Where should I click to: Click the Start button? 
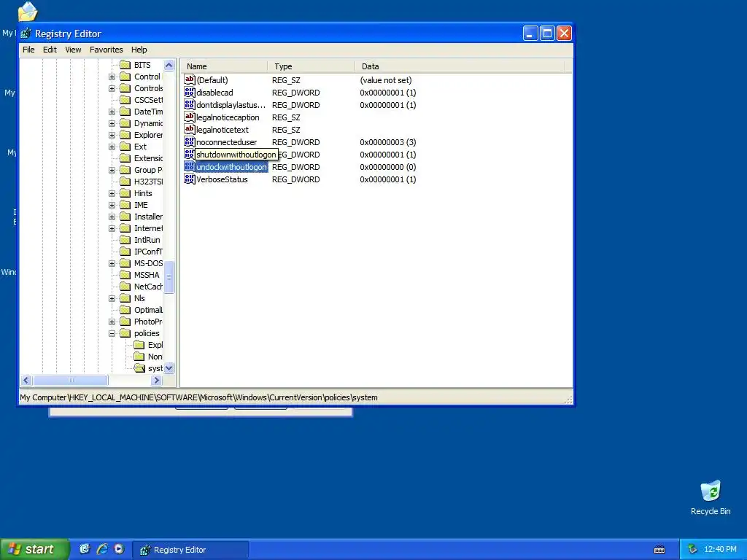pos(34,549)
